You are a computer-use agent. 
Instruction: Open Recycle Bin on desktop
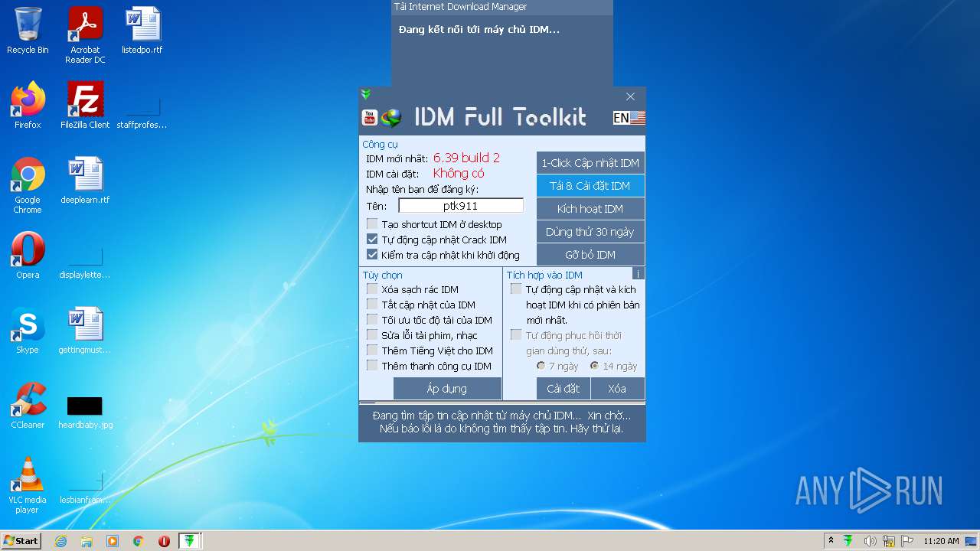point(28,31)
